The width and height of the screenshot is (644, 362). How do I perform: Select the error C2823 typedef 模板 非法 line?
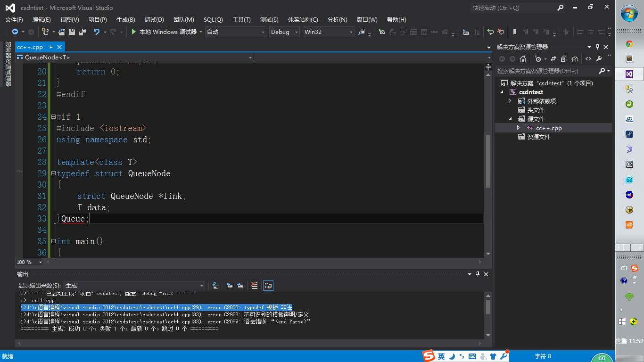156,307
